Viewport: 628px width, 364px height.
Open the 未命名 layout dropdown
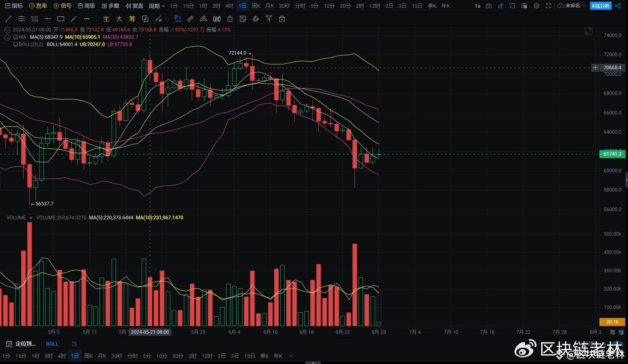pyautogui.click(x=572, y=6)
